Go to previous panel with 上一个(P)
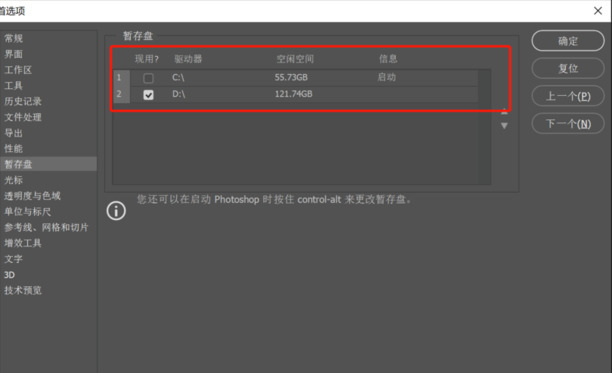The image size is (612, 373). (x=568, y=96)
